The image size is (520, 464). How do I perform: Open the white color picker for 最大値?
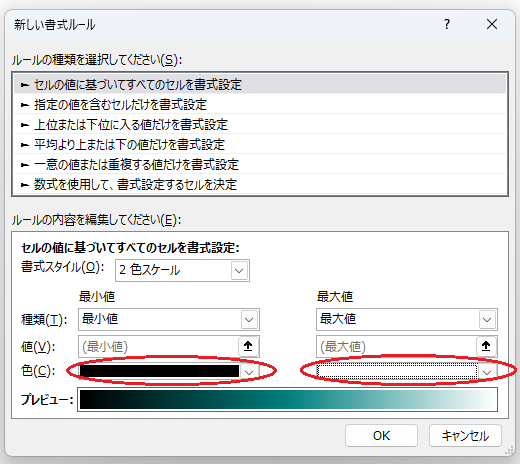[x=407, y=371]
